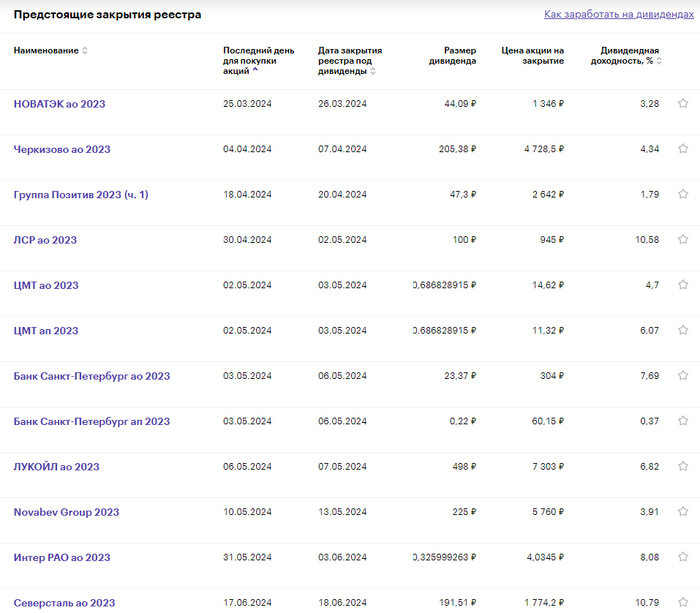Screen dimensions: 700x613
Task: Select Интер РАО price 4,0345 ₽
Action: (x=545, y=557)
